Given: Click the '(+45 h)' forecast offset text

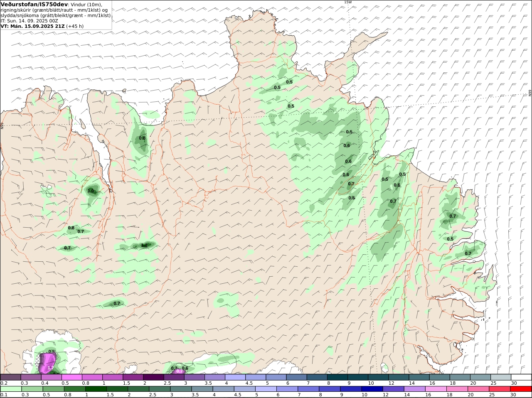Looking at the screenshot, I should 75,26.
